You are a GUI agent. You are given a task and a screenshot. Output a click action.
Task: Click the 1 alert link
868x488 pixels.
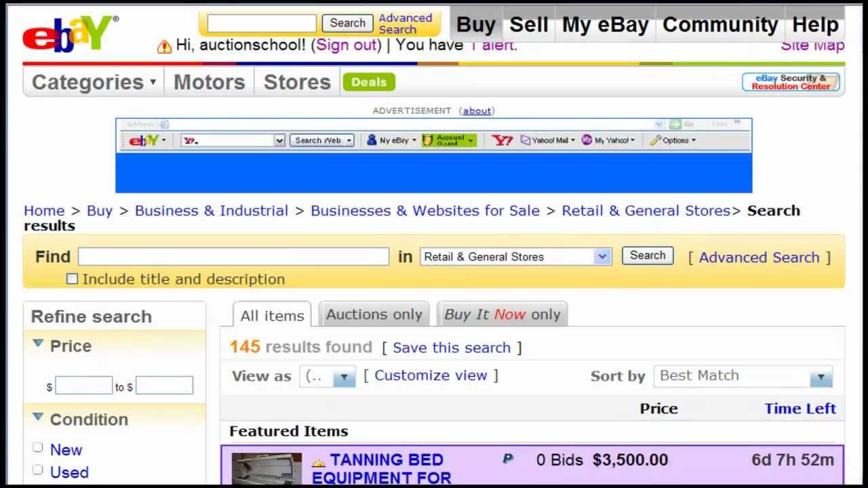[493, 45]
